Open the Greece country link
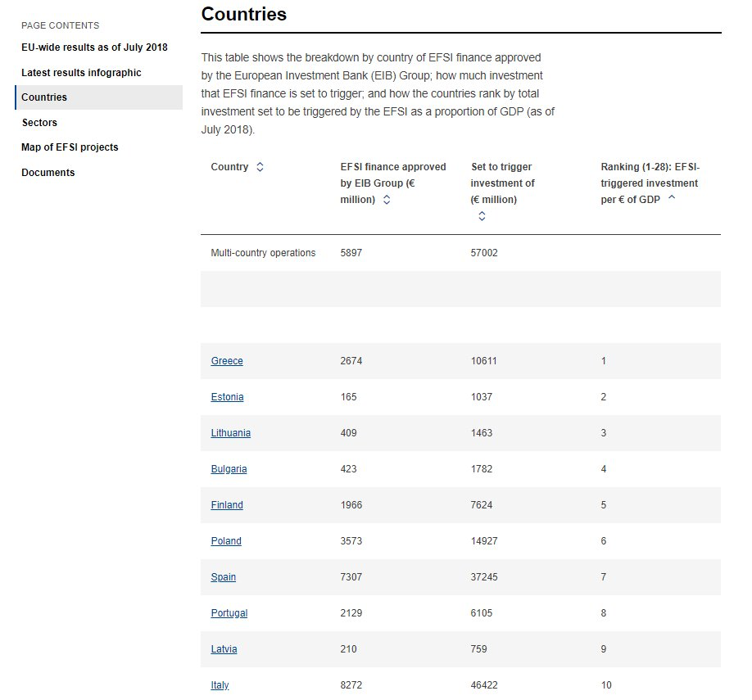This screenshot has width=752, height=700. (227, 361)
